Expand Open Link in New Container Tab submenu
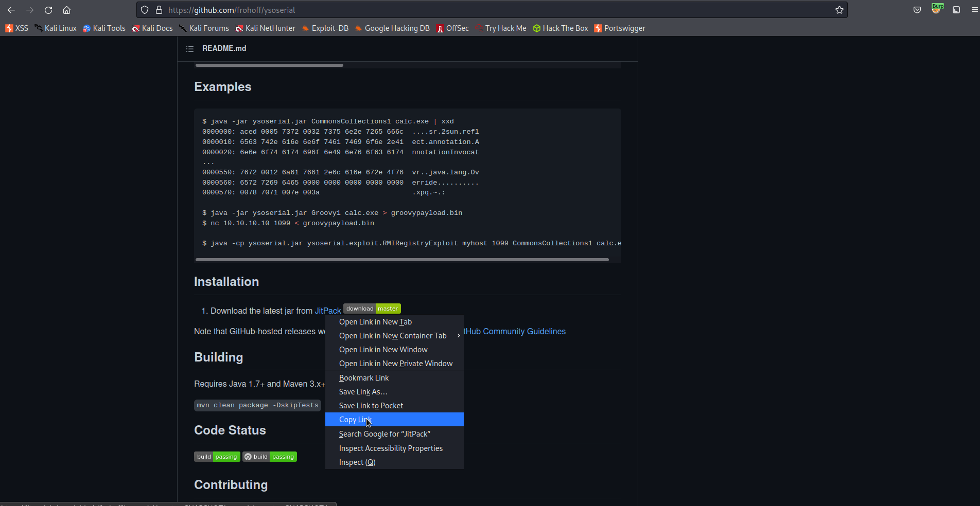The image size is (980, 506). coord(394,336)
